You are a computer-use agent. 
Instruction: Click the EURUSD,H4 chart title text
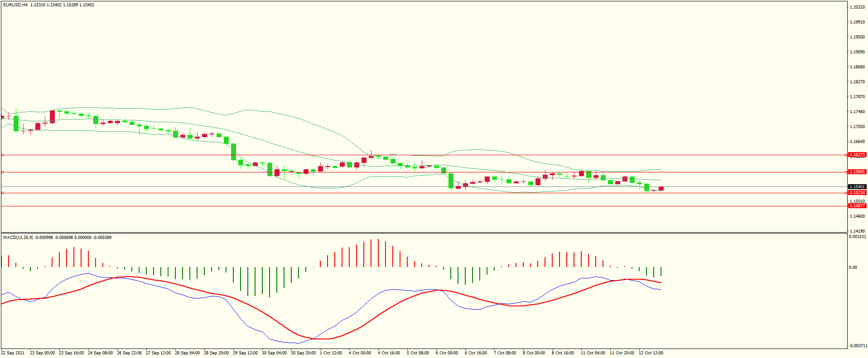(15, 5)
